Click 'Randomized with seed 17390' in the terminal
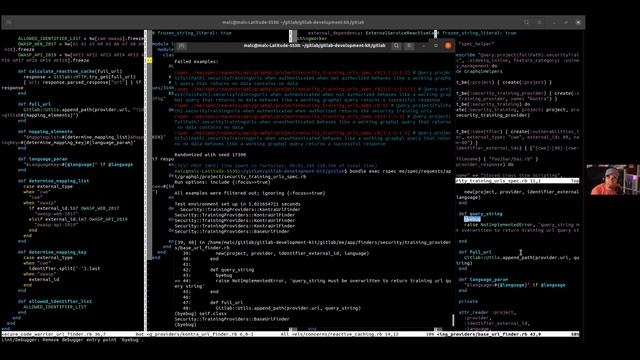 210,155
